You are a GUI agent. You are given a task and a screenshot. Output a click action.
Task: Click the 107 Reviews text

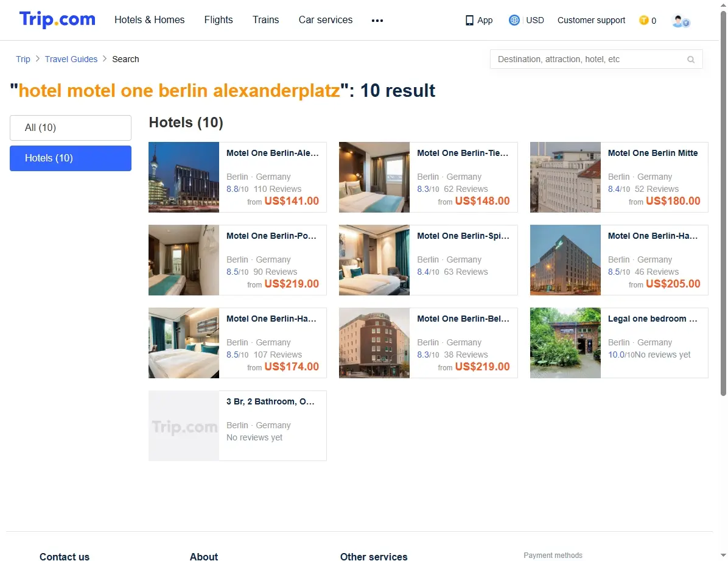click(278, 354)
